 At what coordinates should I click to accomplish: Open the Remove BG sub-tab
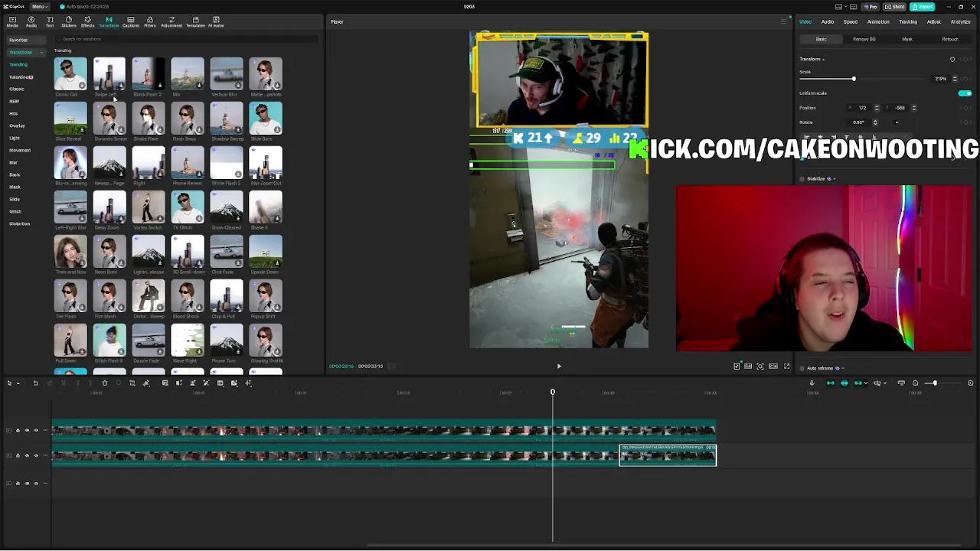(864, 39)
